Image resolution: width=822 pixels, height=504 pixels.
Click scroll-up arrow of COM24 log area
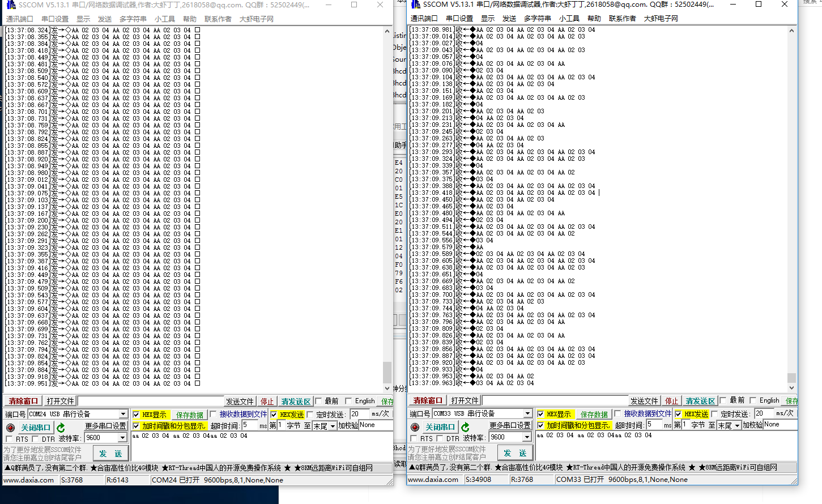pyautogui.click(x=387, y=32)
